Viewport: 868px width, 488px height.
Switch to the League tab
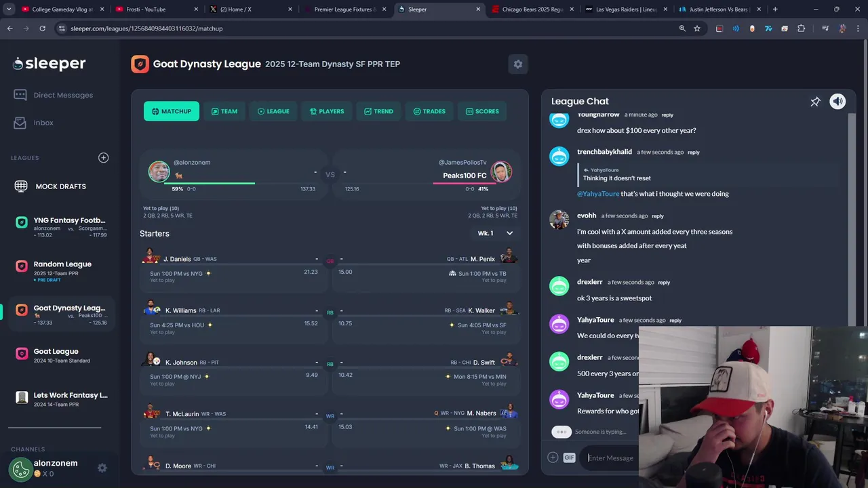pos(273,111)
